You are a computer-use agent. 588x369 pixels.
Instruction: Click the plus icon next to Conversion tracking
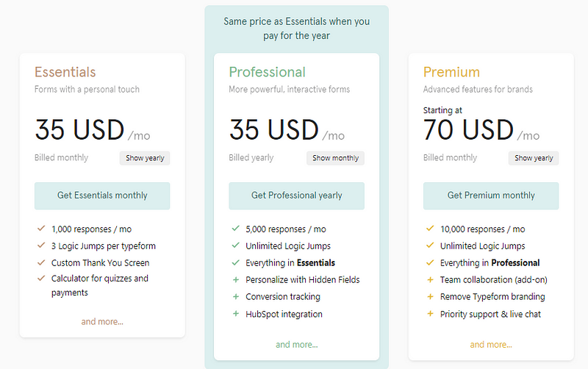pyautogui.click(x=235, y=297)
